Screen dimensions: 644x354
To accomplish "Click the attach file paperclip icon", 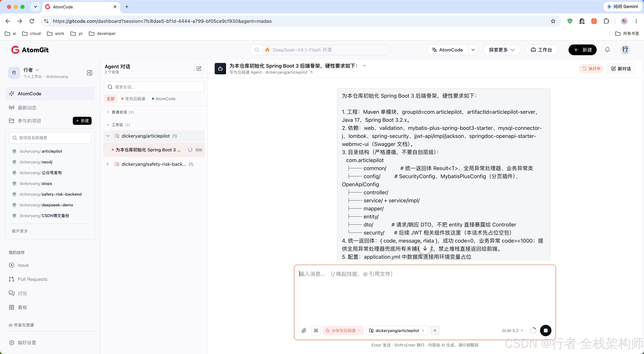I will click(x=304, y=331).
